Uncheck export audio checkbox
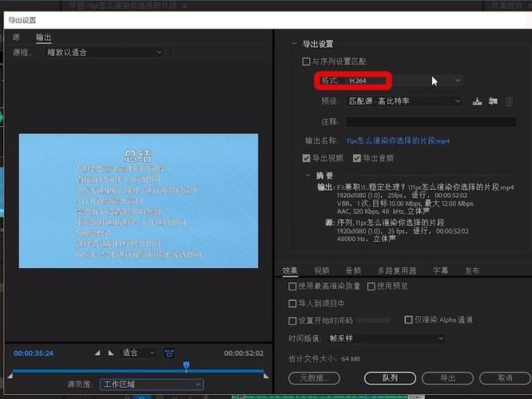The image size is (532, 399). point(356,158)
